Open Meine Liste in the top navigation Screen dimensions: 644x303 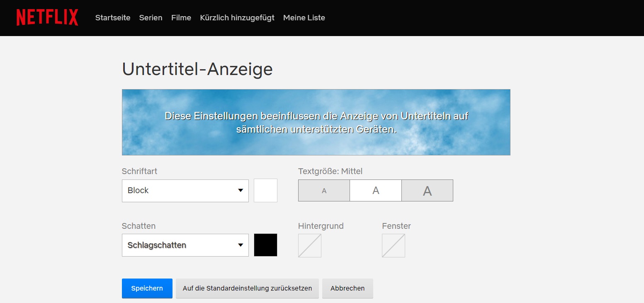(304, 18)
